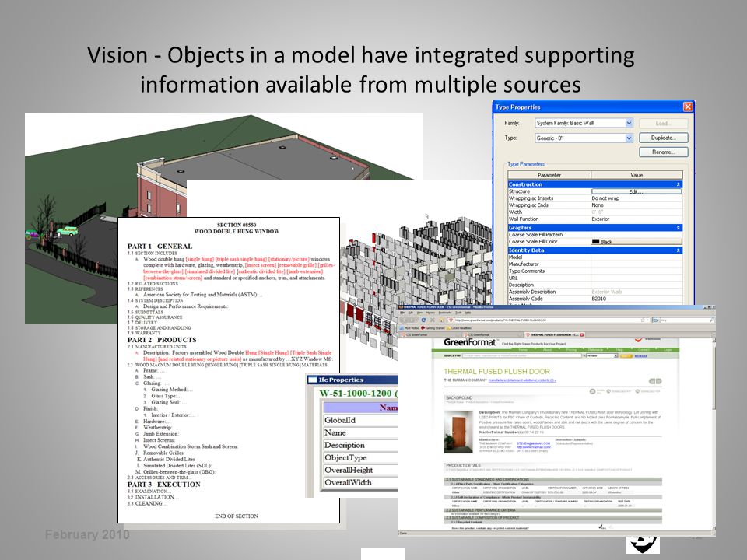Click the GreenFormat product search field
The height and width of the screenshot is (560, 747).
click(522, 355)
